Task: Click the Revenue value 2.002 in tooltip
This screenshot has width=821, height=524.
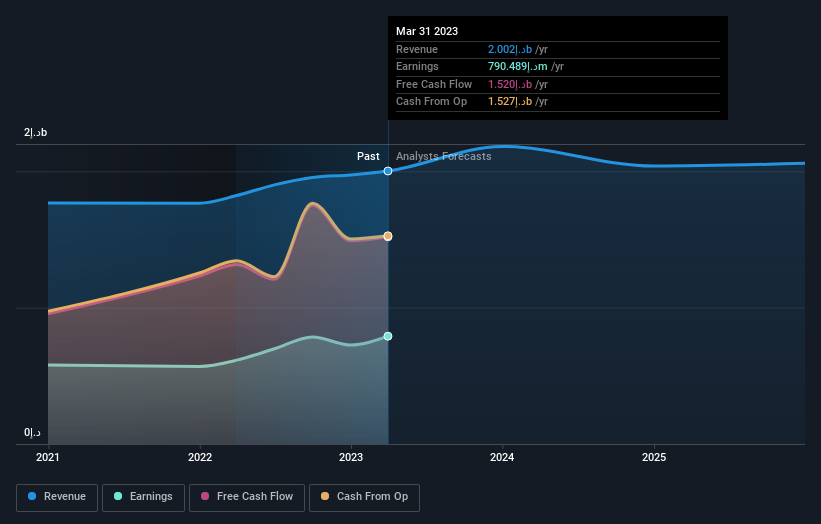Action: coord(510,49)
